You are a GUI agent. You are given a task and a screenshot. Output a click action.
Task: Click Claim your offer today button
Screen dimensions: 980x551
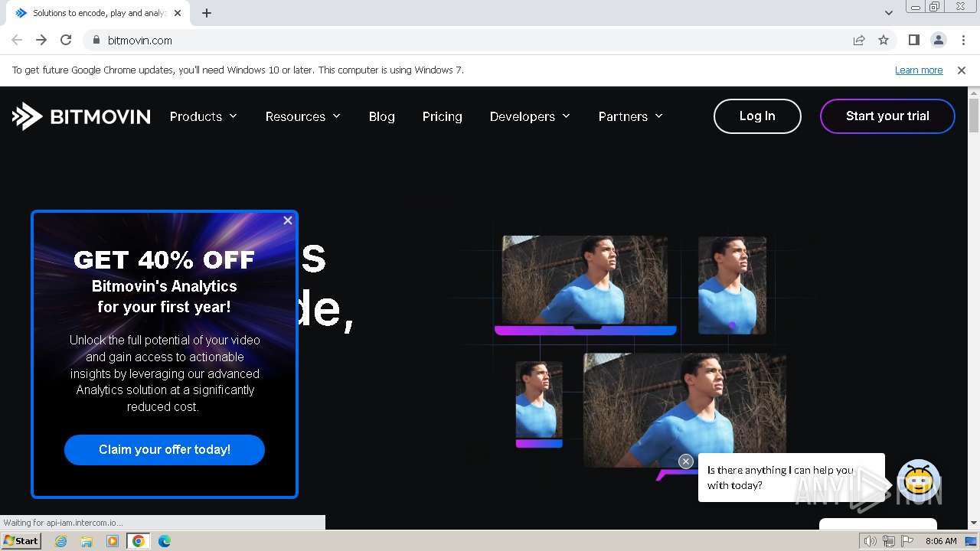(165, 450)
